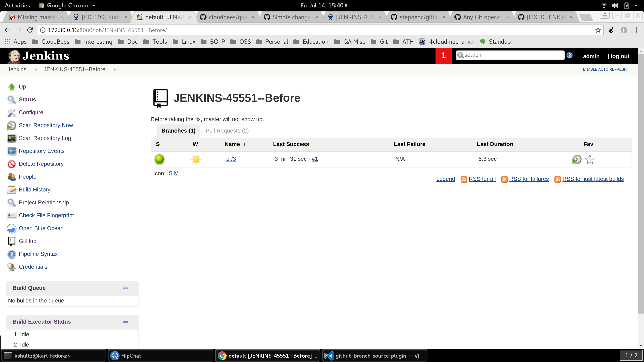Expand breadcrumb arrow after JENKINS-45551--Before
This screenshot has width=644, height=362.
click(x=115, y=70)
